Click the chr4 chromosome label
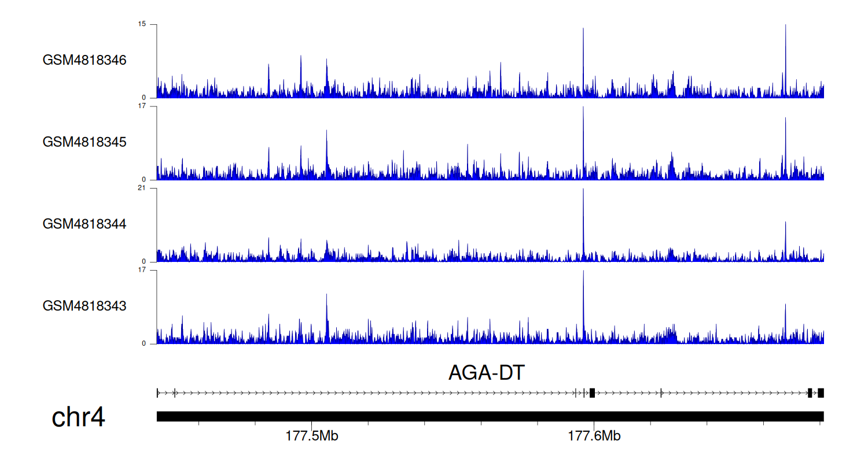 [x=78, y=417]
